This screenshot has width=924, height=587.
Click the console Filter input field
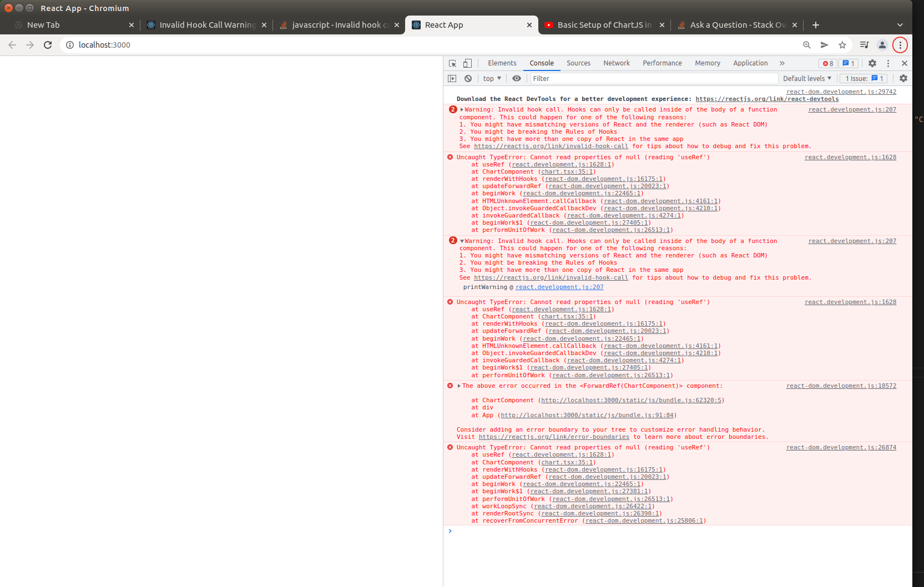(x=610, y=78)
